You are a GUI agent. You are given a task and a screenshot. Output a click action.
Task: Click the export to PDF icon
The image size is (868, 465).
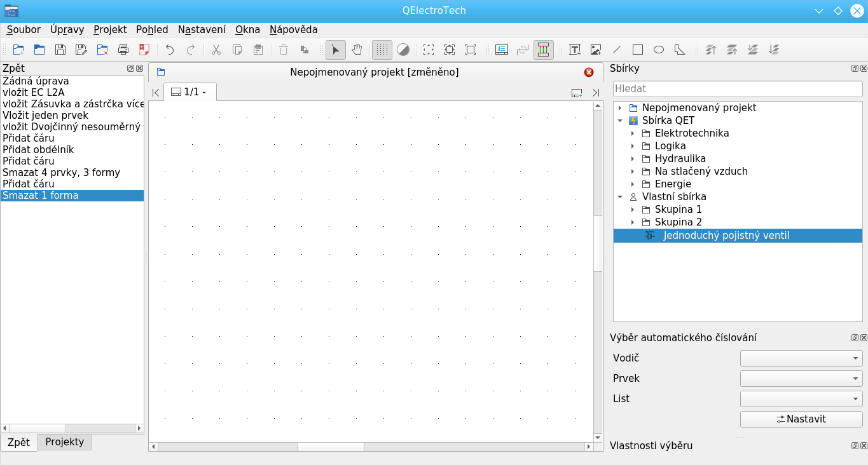[x=144, y=50]
